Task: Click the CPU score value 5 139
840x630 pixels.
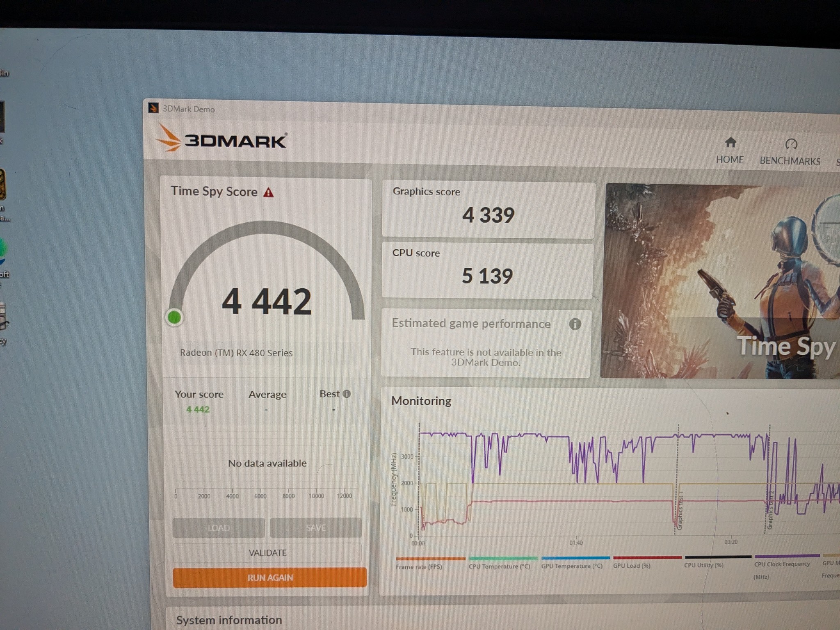Action: click(487, 276)
